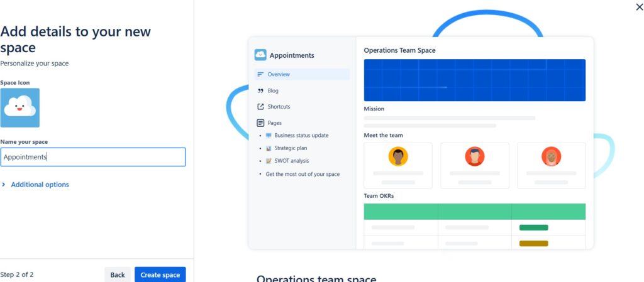This screenshot has width=644, height=282.
Task: Click the rightmost orange team avatar
Action: (551, 156)
